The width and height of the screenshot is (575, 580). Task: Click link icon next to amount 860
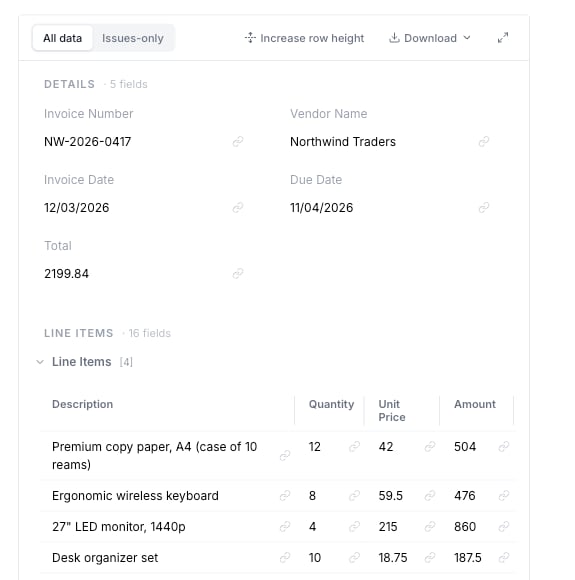[504, 526]
